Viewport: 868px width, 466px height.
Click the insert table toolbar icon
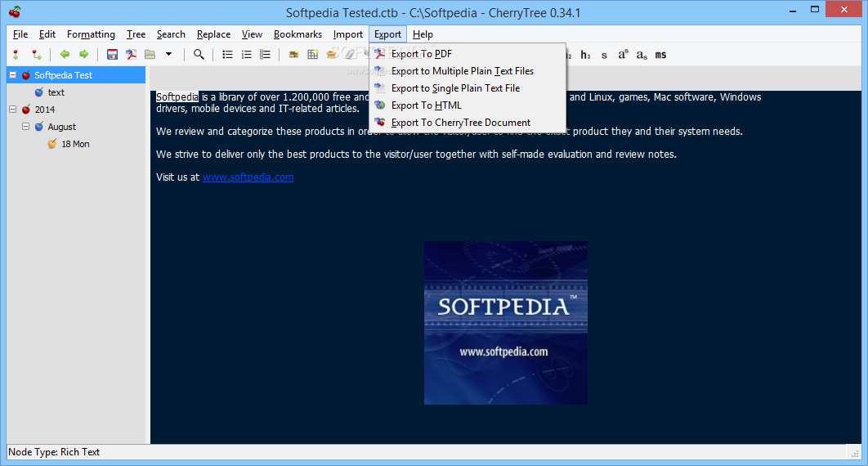(x=313, y=54)
